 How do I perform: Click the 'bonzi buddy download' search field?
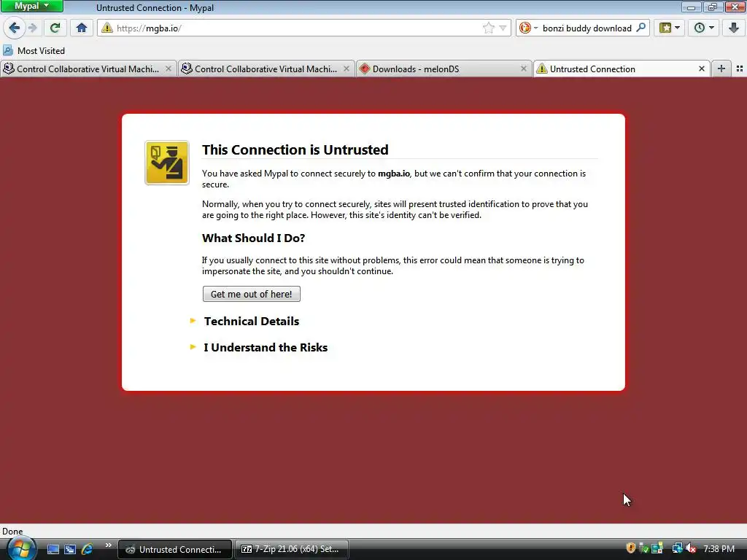point(587,28)
